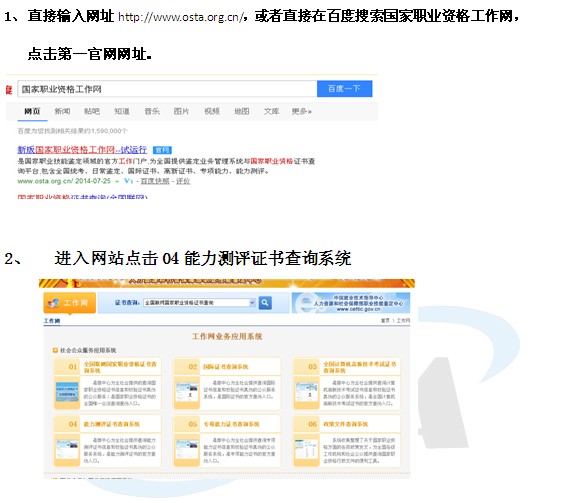Viewport: 562px width, 503px height.
Task: Expand the 更多» tab menu
Action: [302, 111]
